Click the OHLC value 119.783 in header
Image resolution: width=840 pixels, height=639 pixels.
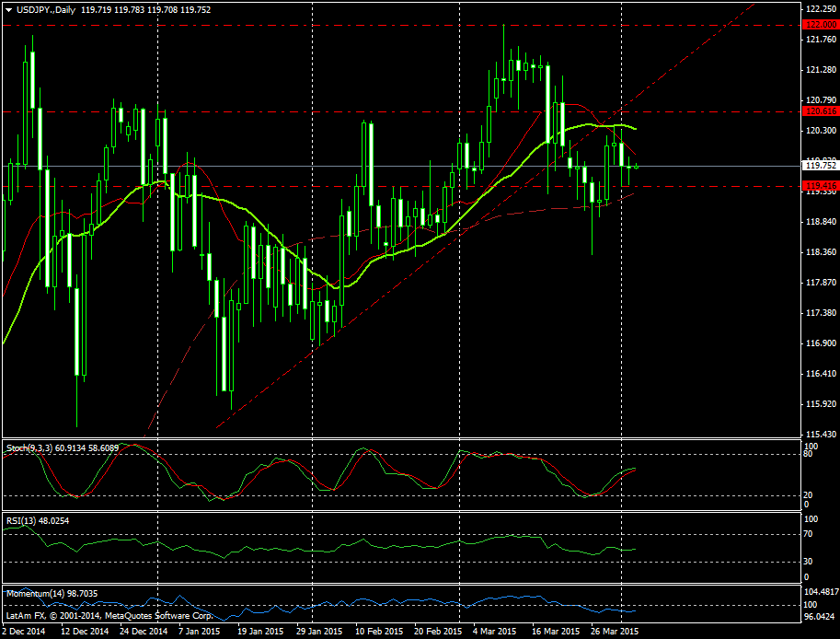coord(132,9)
